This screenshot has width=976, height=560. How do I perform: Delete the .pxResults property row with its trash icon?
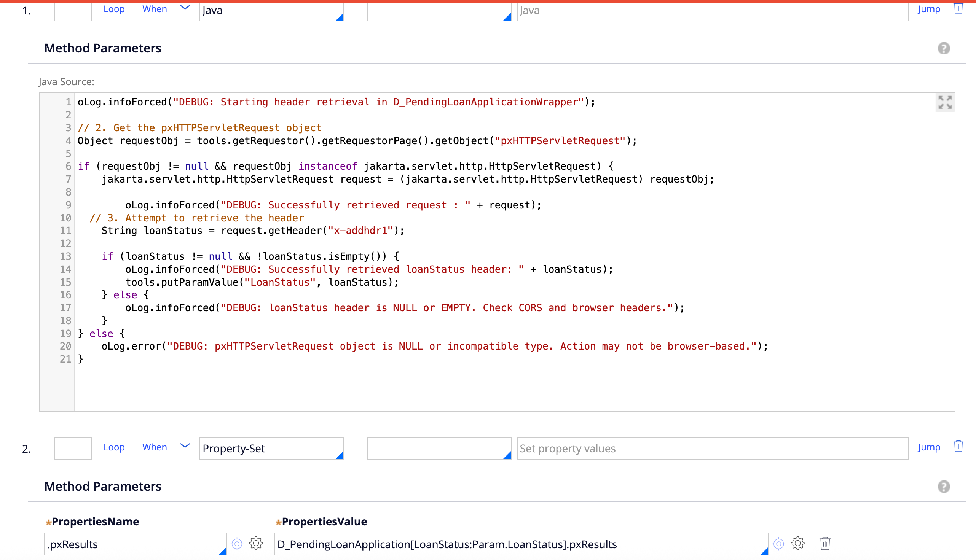click(825, 544)
